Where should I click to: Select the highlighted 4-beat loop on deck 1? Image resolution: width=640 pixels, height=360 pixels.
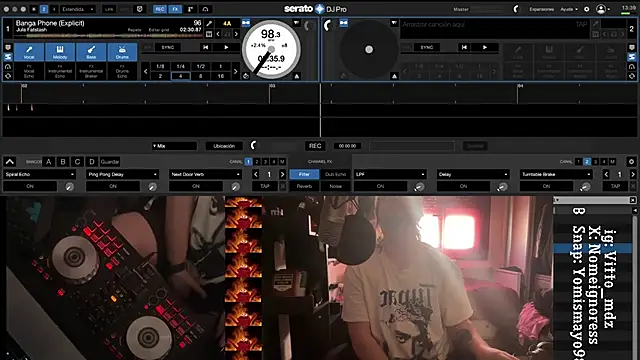click(x=180, y=76)
